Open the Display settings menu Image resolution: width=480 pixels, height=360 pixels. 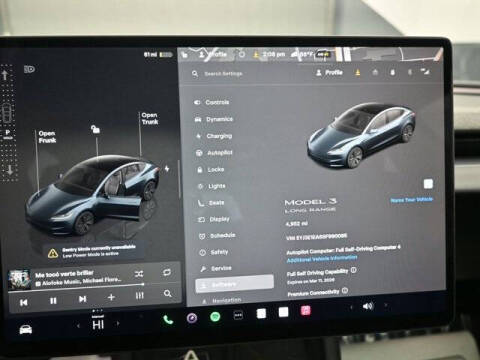coord(214,219)
